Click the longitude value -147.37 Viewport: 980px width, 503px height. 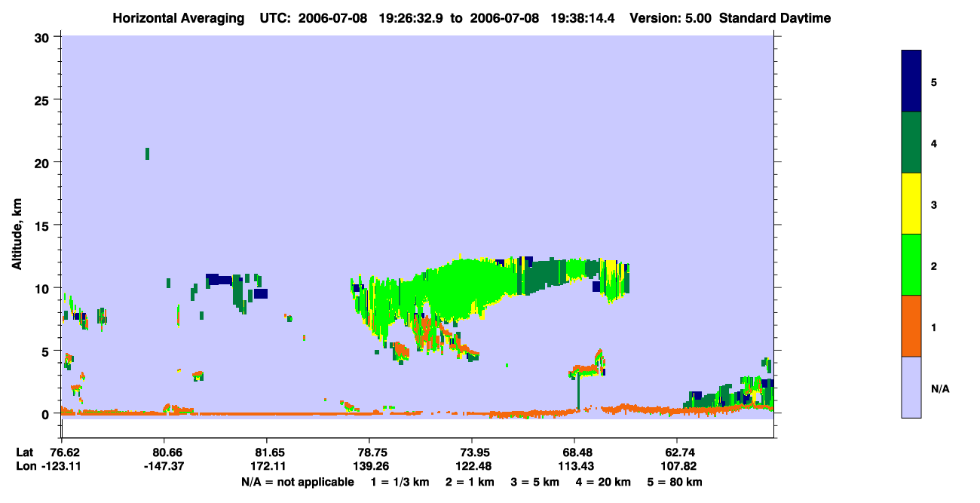click(x=164, y=466)
